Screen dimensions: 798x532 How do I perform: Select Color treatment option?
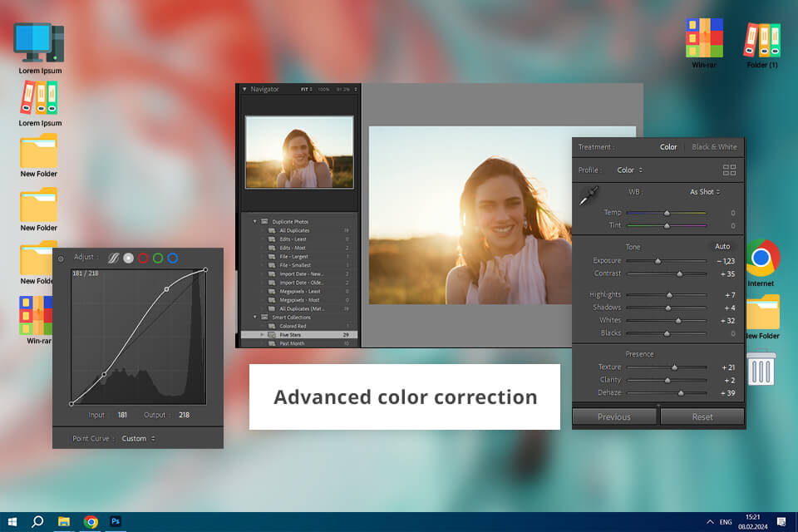(x=668, y=147)
